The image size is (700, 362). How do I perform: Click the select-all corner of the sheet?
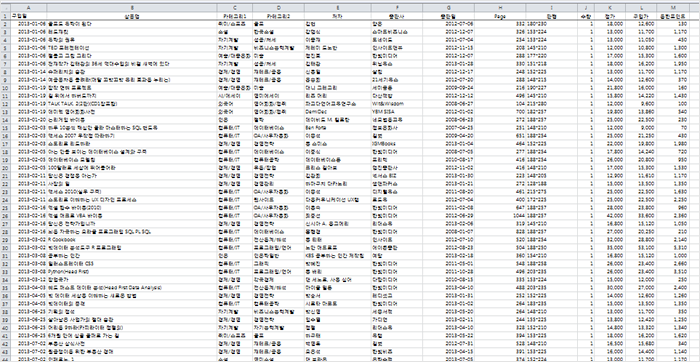click(5, 8)
